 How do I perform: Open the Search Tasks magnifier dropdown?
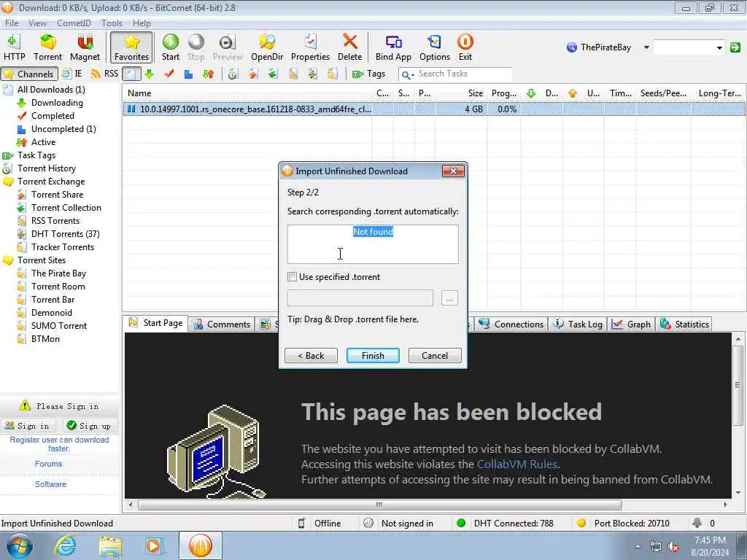point(407,75)
